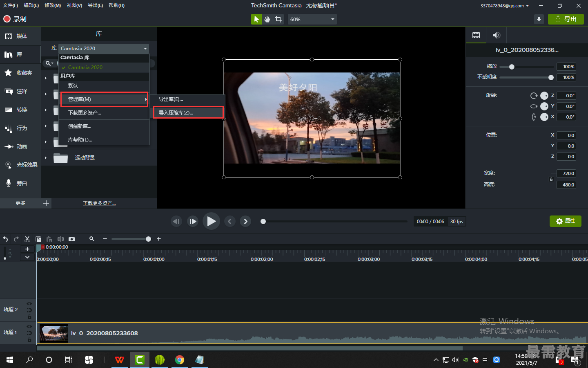Viewport: 588px width, 368px height.
Task: Click the Z rotation dial
Action: pyautogui.click(x=544, y=96)
